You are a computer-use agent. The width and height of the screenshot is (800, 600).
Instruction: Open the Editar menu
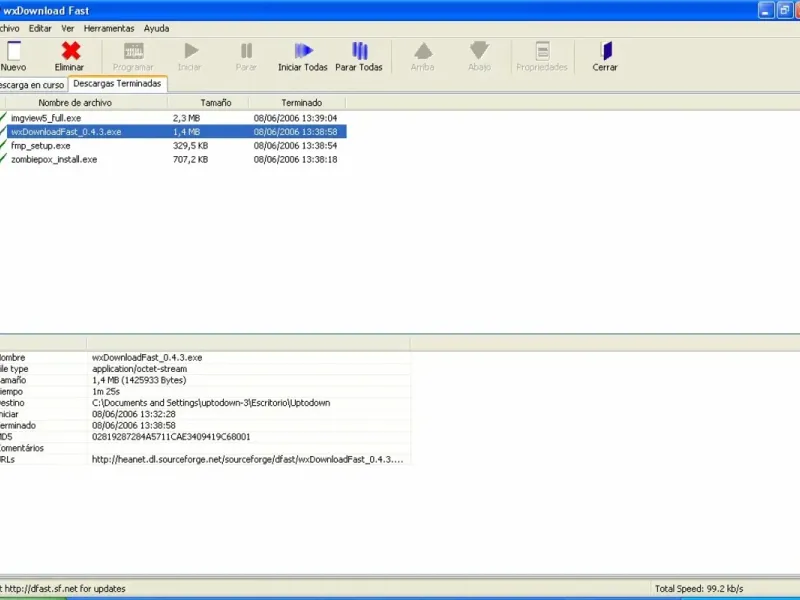pyautogui.click(x=40, y=29)
